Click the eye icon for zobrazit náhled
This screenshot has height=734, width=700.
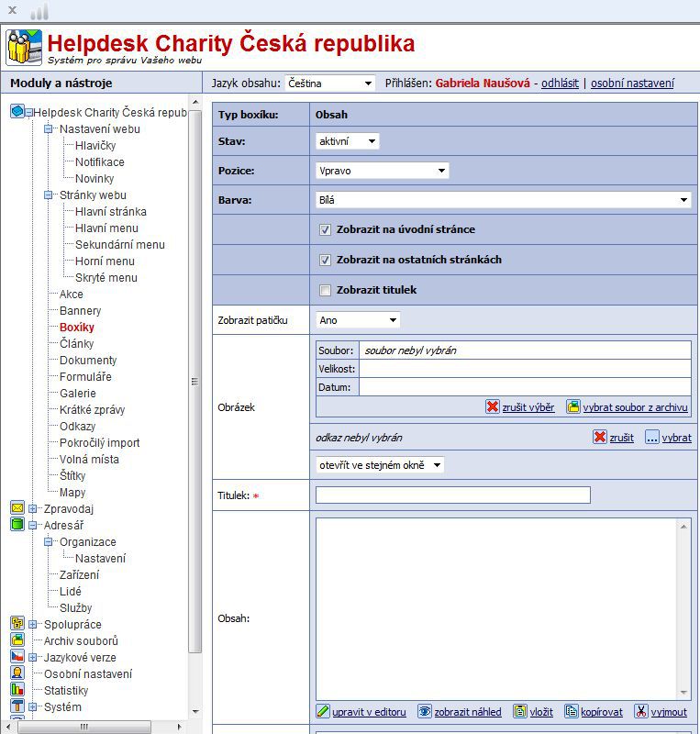pyautogui.click(x=425, y=712)
